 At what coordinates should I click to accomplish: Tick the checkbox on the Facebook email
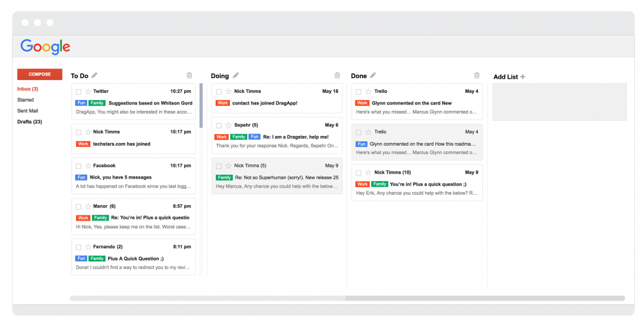(79, 166)
